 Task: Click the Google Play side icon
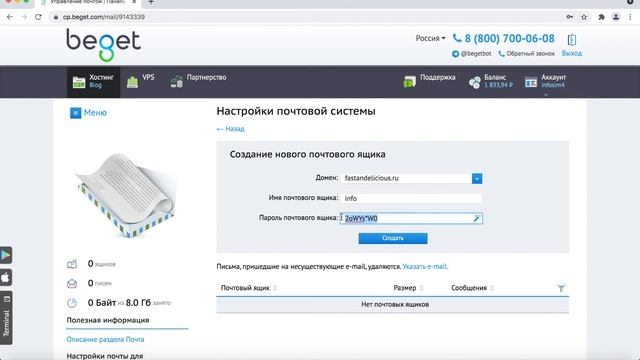coord(6,255)
